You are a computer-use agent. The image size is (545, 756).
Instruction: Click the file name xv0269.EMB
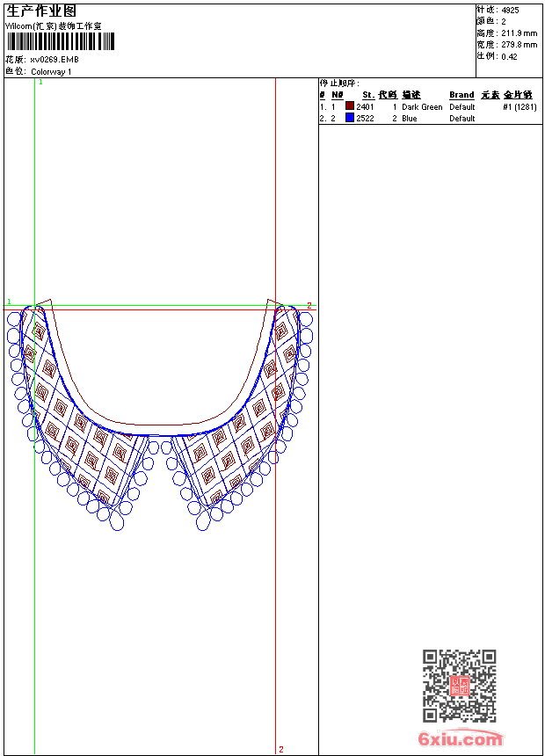(54, 60)
